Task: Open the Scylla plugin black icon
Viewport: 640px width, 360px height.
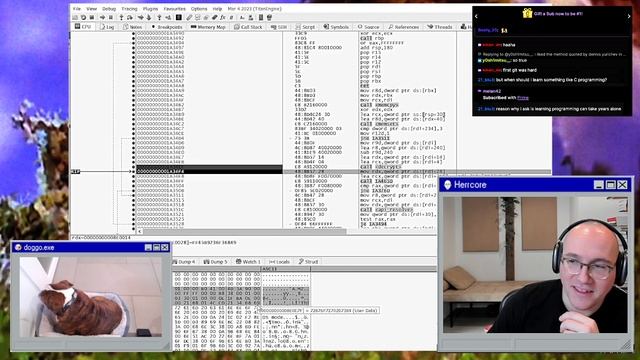Action: 179,18
